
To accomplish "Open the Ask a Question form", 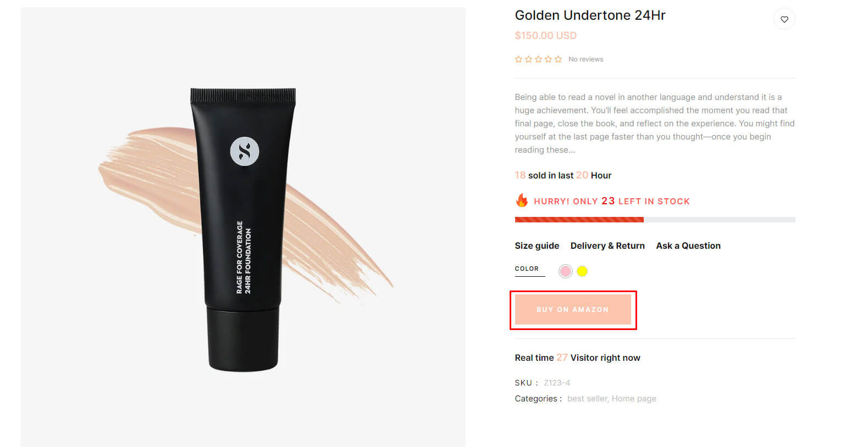I will coord(688,245).
